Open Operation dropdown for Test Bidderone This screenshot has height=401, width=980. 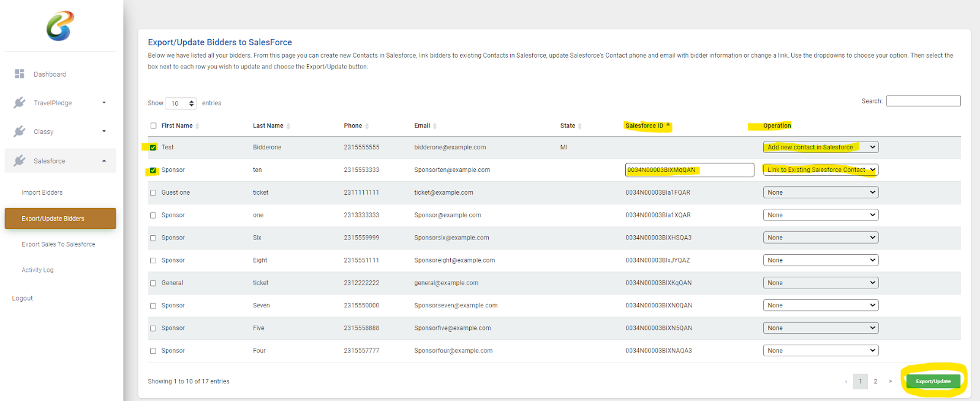click(821, 147)
